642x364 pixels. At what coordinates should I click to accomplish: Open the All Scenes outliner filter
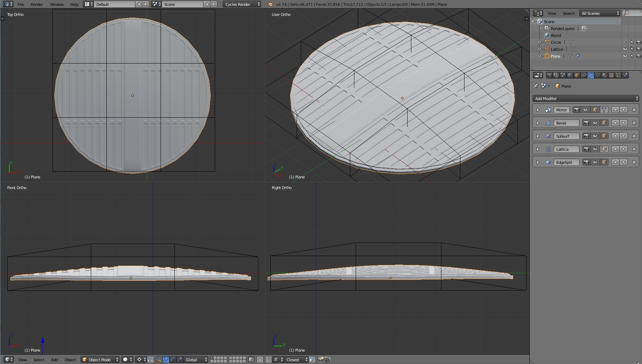pos(600,13)
